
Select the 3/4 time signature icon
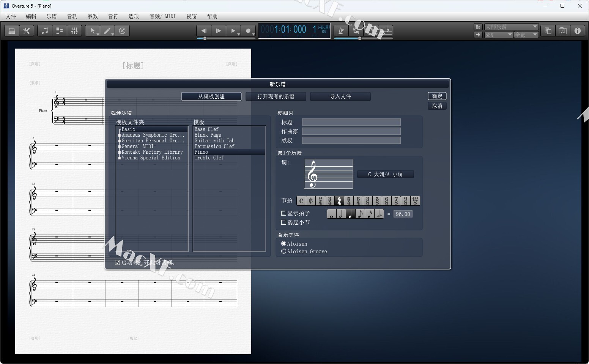click(330, 201)
